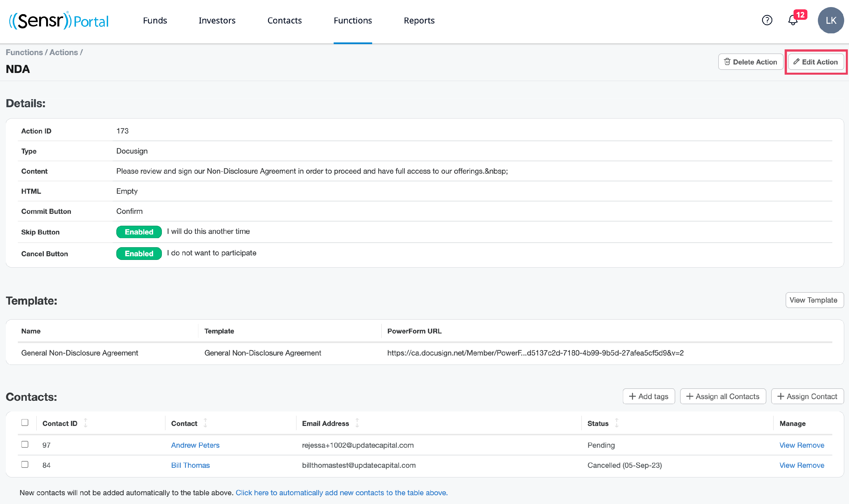The image size is (849, 504).
Task: Click the Sensr Portal logo
Action: pos(58,20)
